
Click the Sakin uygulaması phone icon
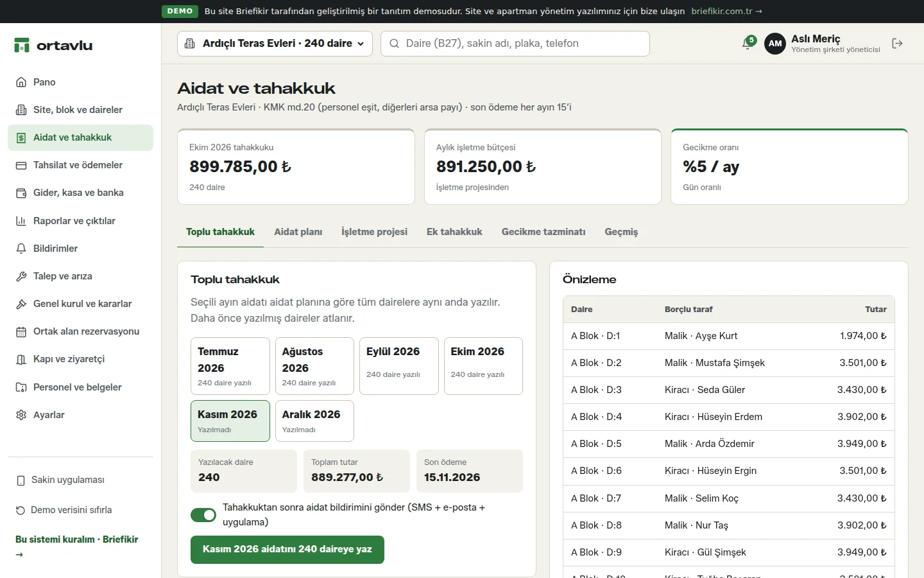pos(21,480)
